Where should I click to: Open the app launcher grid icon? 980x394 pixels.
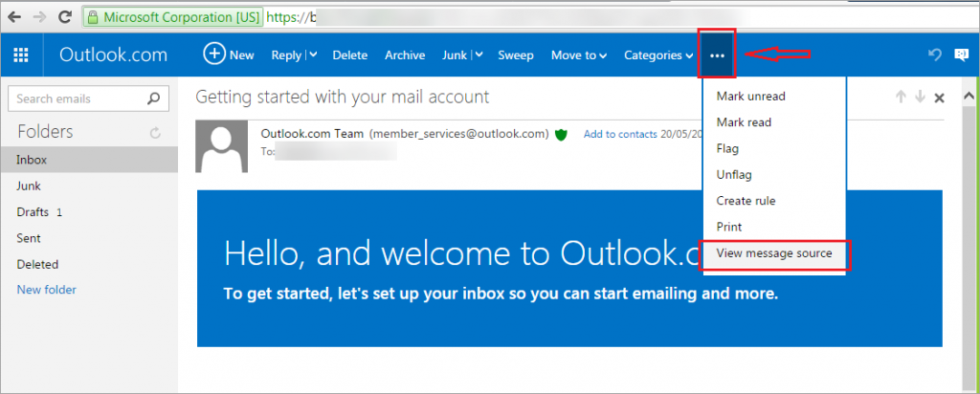click(x=21, y=55)
